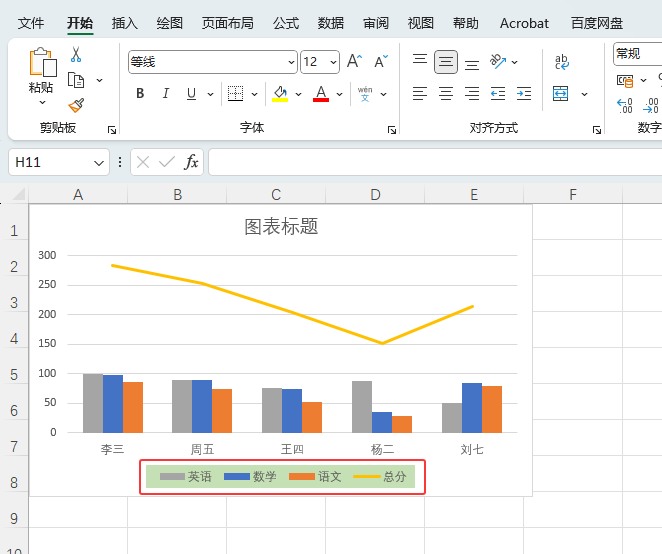The height and width of the screenshot is (554, 662).
Task: Click inside the formula bar input
Action: coord(435,162)
